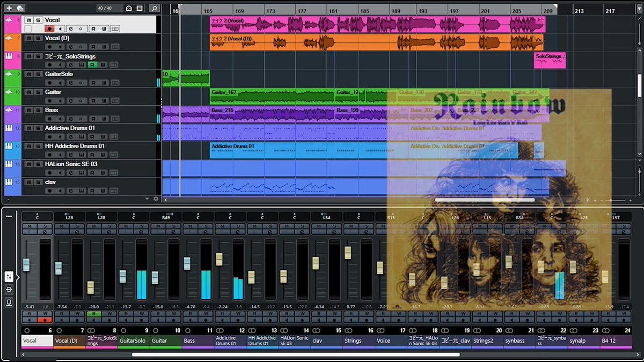Click the L28 pan control on Vocal (D) channel

click(69, 217)
